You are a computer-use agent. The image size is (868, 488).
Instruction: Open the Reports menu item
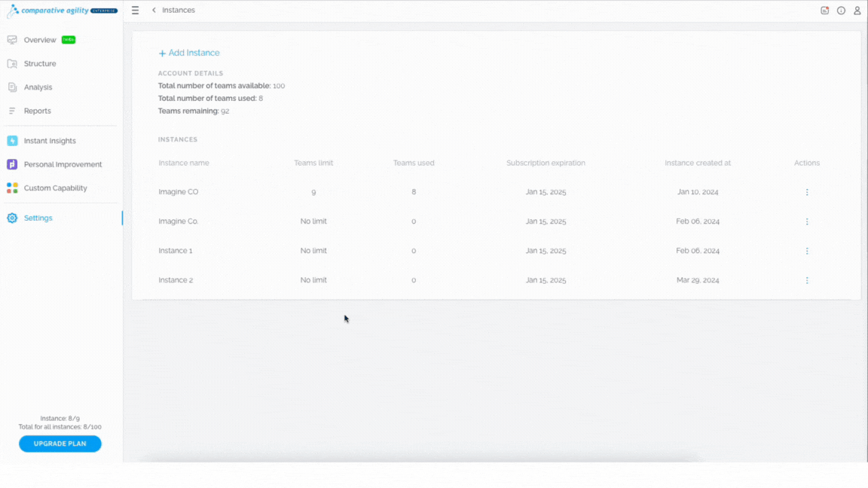click(x=37, y=111)
